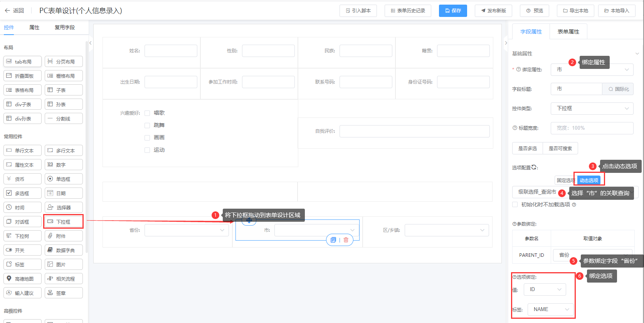Screen dimensions: 644x323
Task: Open the 省份 dropdown in form
Action: click(187, 230)
